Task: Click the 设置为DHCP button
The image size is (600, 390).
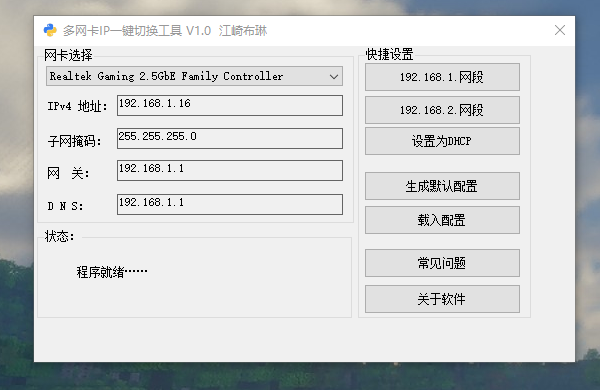Action: tap(442, 141)
